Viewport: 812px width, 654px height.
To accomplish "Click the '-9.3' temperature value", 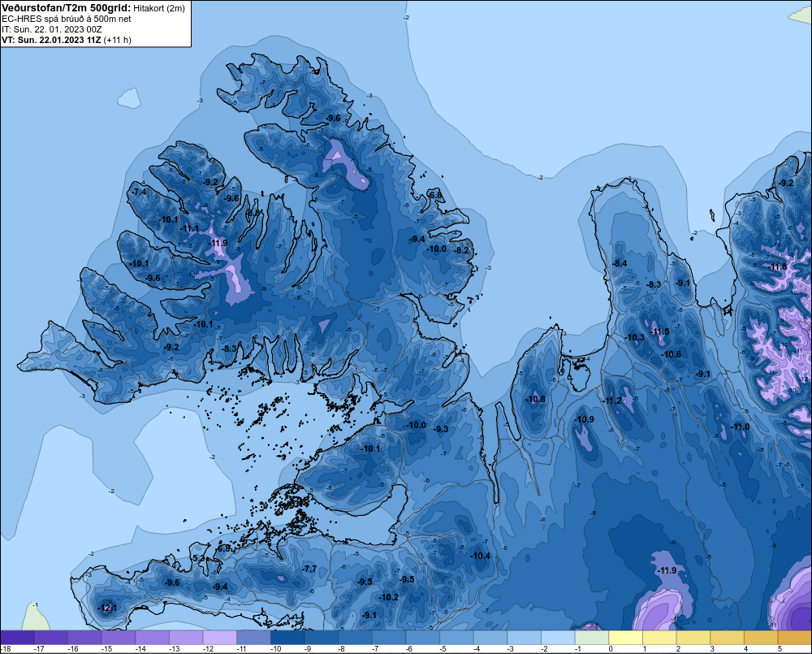I will 441,429.
